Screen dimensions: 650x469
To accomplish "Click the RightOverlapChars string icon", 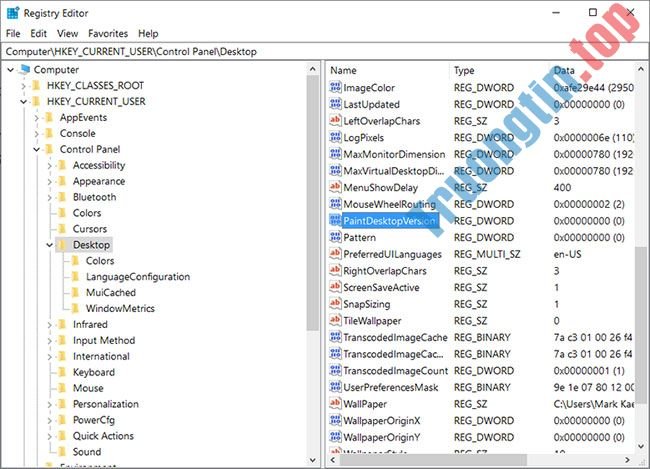I will tap(335, 270).
